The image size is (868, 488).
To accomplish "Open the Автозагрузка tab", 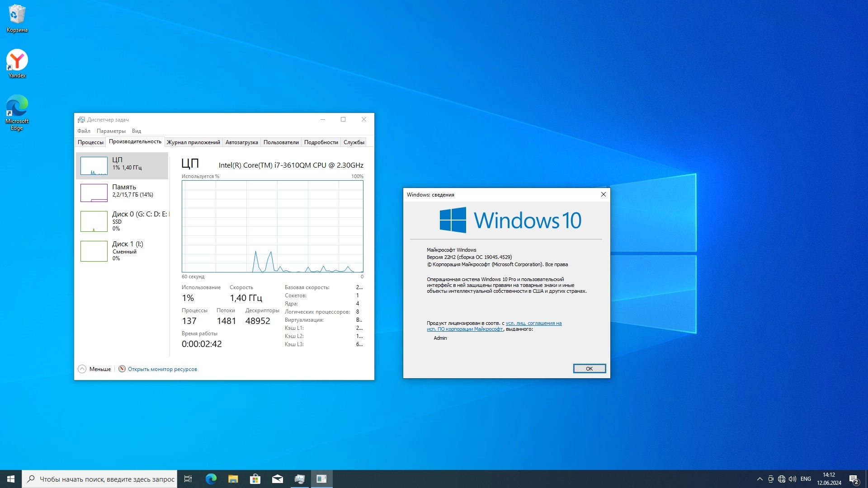I will (241, 142).
